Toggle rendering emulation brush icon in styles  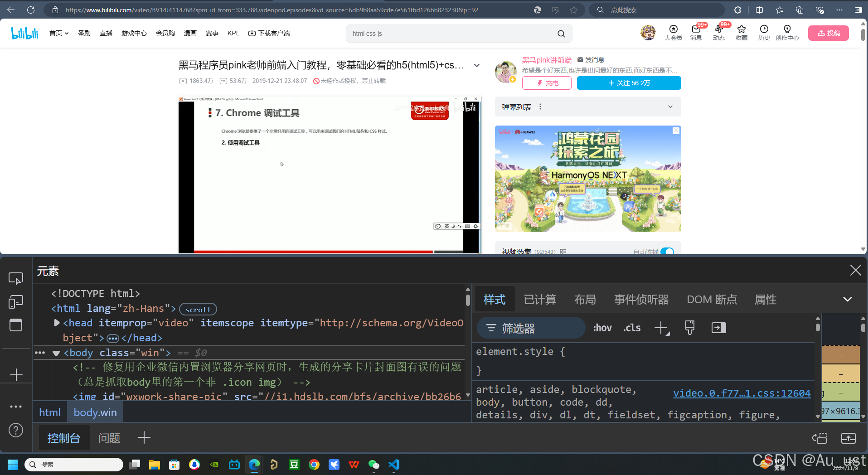[x=689, y=328]
